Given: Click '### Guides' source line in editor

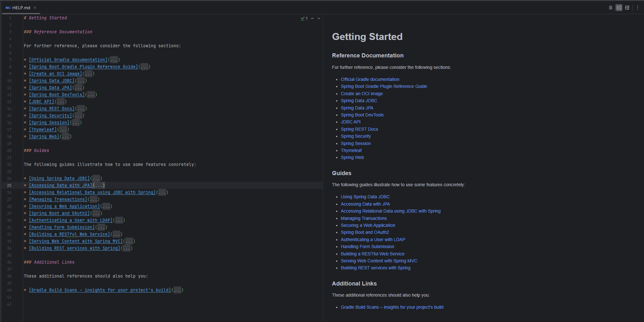Looking at the screenshot, I should pyautogui.click(x=37, y=151).
